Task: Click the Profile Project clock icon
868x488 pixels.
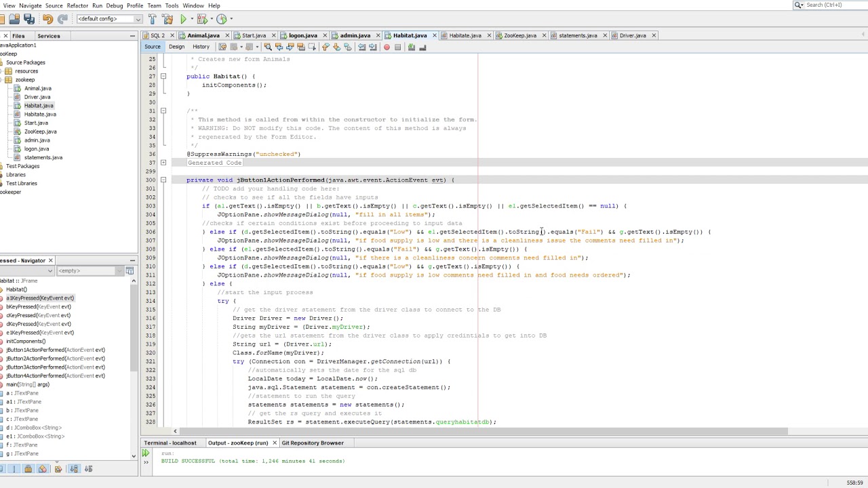Action: pyautogui.click(x=221, y=19)
